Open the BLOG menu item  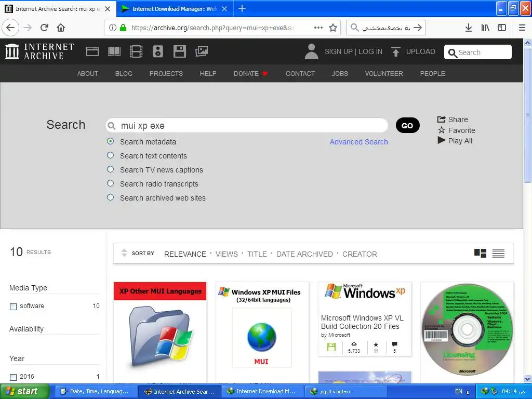click(124, 74)
